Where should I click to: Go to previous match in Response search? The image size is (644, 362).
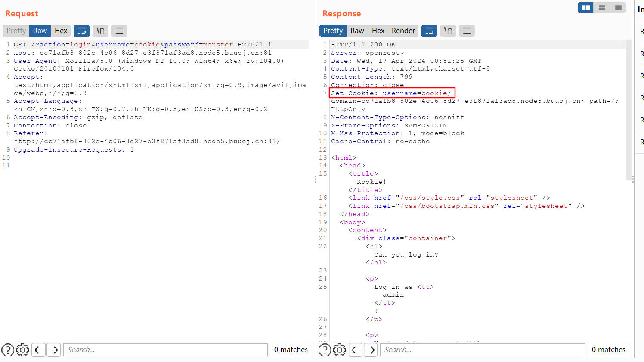click(x=356, y=350)
